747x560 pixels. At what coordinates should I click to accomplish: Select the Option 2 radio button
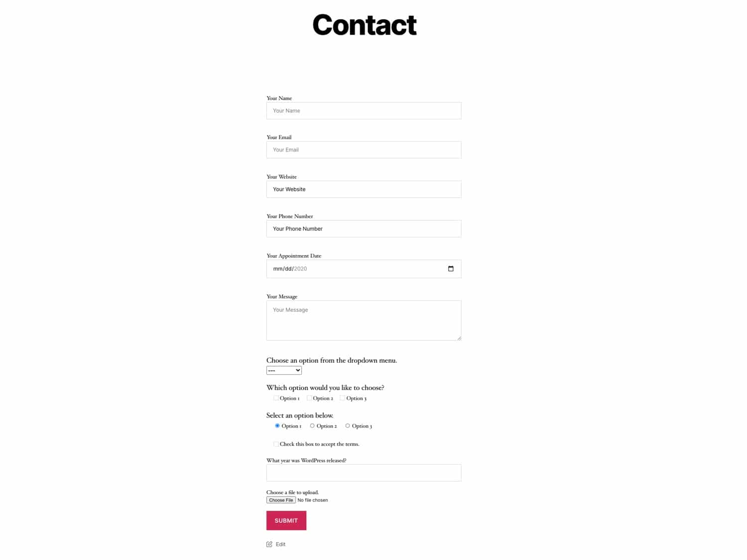pos(312,425)
